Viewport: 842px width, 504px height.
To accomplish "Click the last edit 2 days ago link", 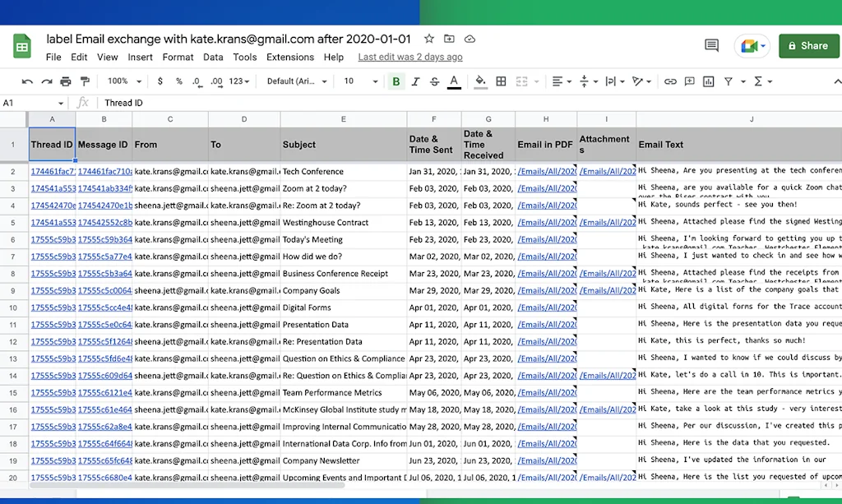I will click(409, 57).
